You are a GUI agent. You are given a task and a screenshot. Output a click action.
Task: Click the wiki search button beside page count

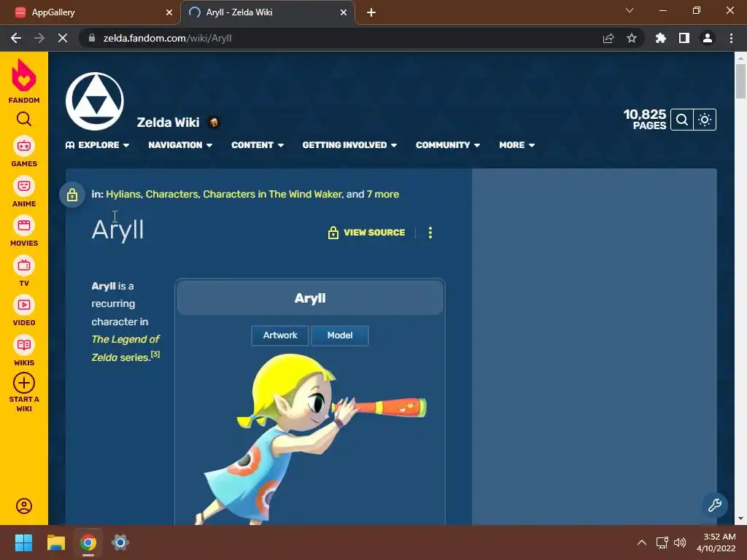pos(682,120)
